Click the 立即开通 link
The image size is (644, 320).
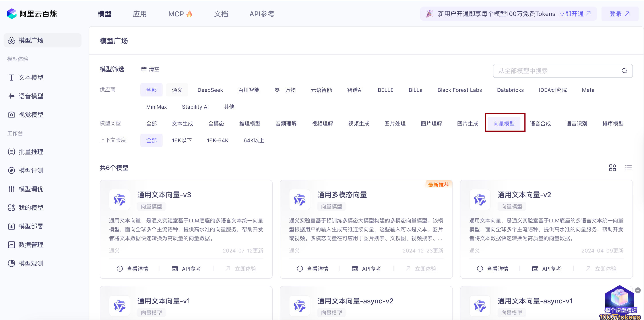575,14
